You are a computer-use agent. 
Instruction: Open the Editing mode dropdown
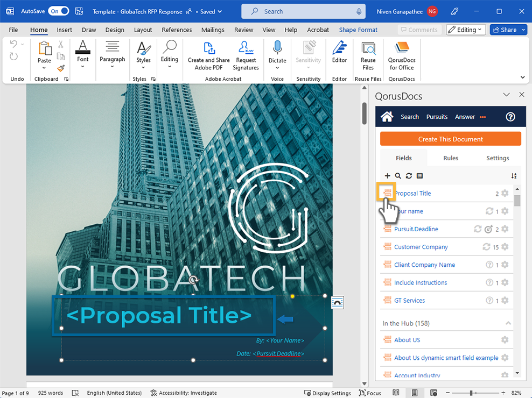click(466, 30)
